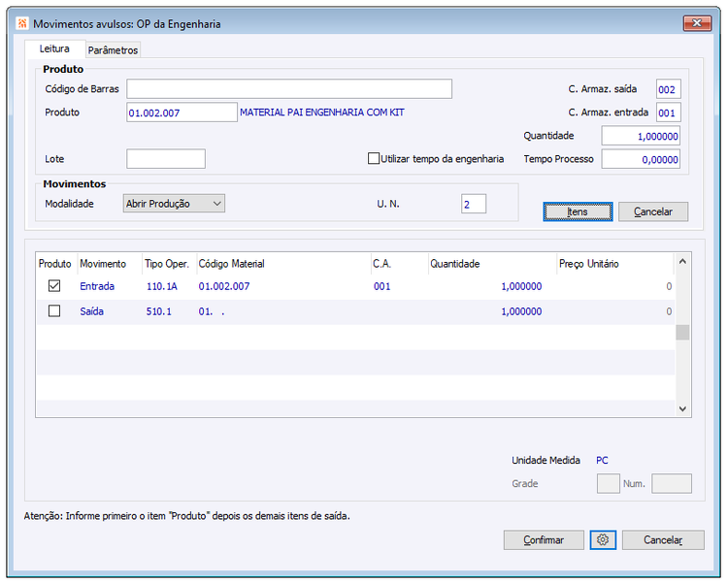This screenshot has width=728, height=584.
Task: Open the gear settings button beside Confirmar
Action: (x=603, y=540)
